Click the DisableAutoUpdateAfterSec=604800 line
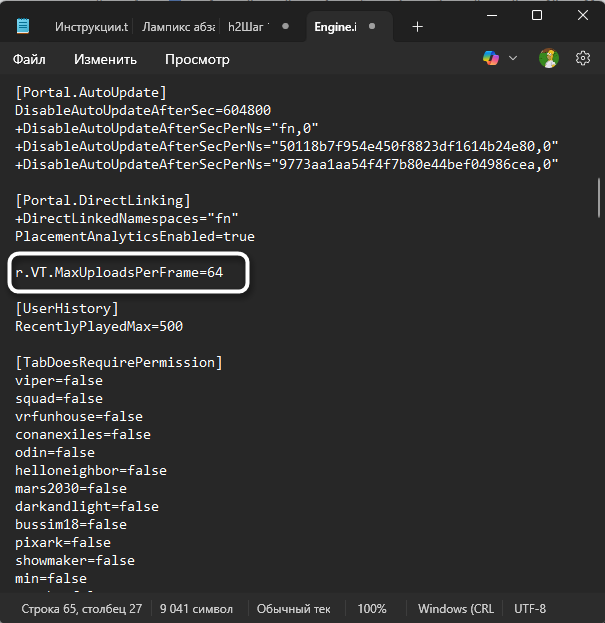Image resolution: width=605 pixels, height=623 pixels. (143, 110)
